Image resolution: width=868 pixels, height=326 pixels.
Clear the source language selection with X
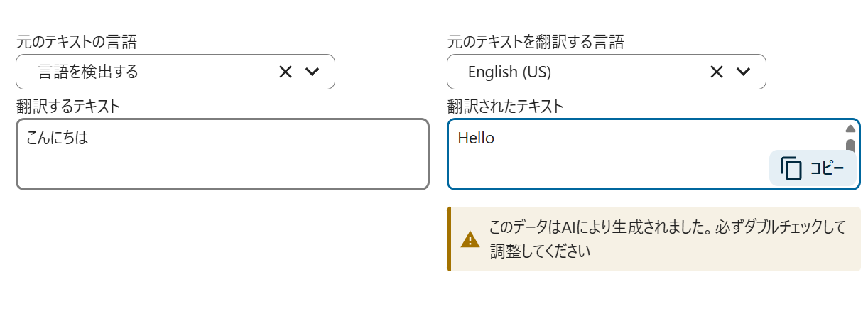click(x=286, y=72)
